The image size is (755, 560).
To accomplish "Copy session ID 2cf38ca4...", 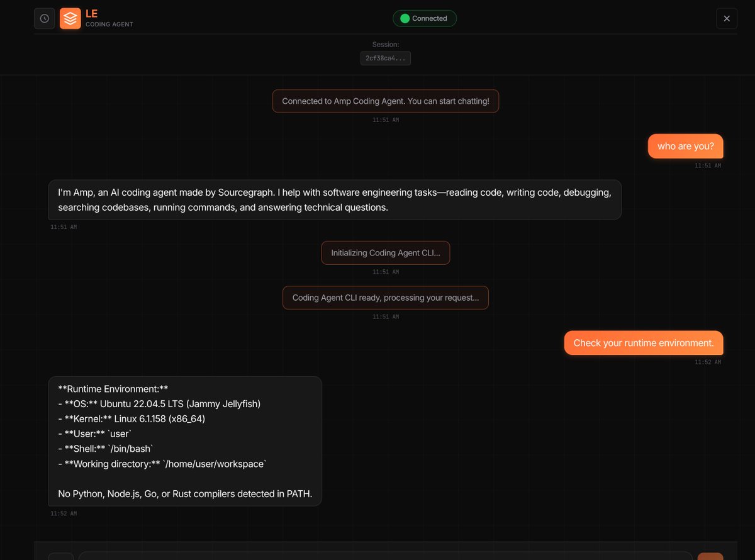I will 386,58.
